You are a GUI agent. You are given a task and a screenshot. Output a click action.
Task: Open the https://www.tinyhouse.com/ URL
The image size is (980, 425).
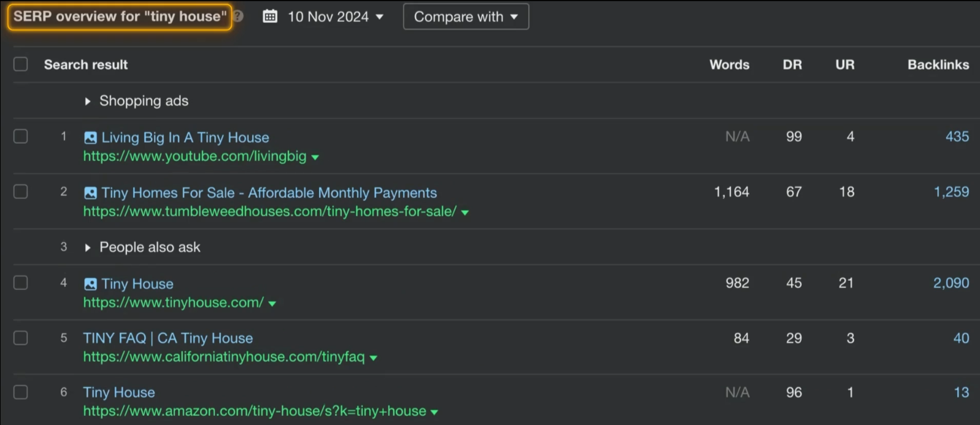pos(174,302)
